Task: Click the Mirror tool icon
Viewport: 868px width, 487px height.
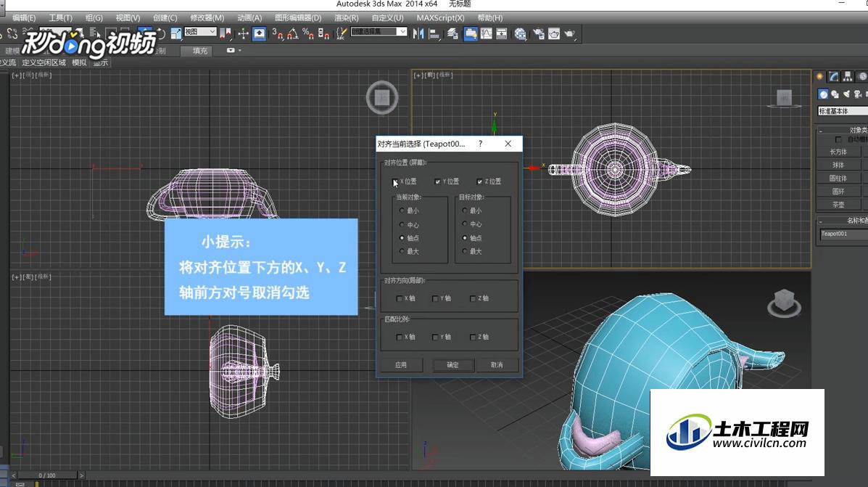Action: pyautogui.click(x=418, y=34)
